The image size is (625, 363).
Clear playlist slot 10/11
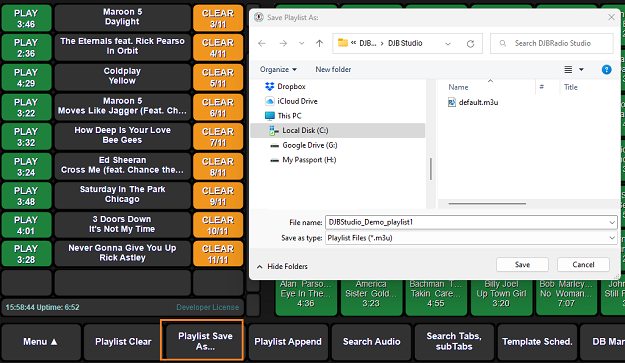[x=218, y=225]
